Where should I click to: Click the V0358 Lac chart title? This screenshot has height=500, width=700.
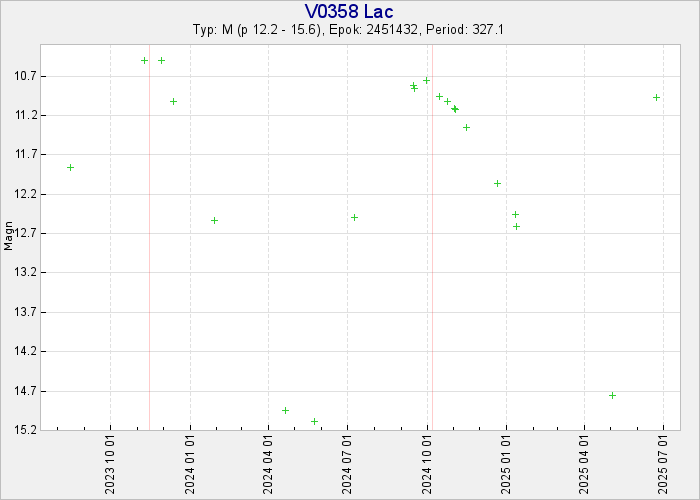pyautogui.click(x=349, y=11)
